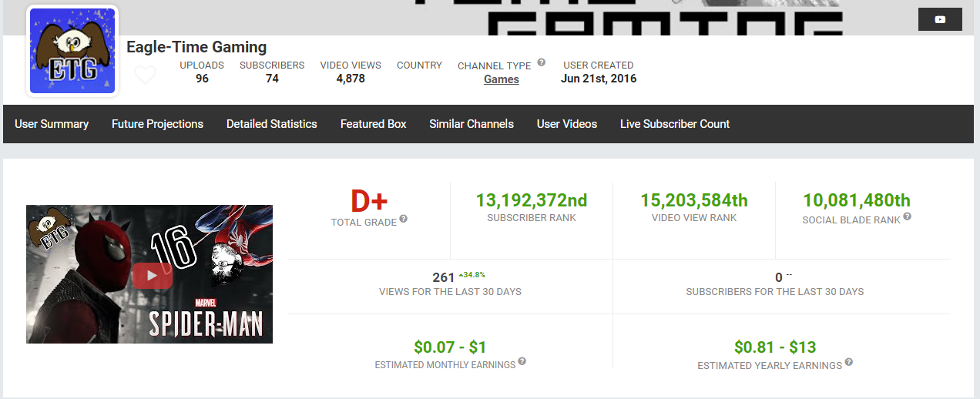Click the Total Grade help question icon
980x399 pixels.
click(404, 220)
